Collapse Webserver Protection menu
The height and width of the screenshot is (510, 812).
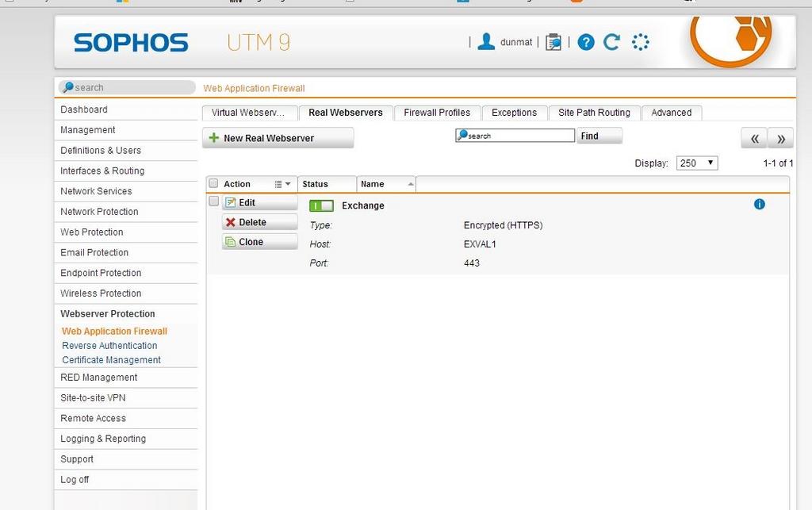126,314
